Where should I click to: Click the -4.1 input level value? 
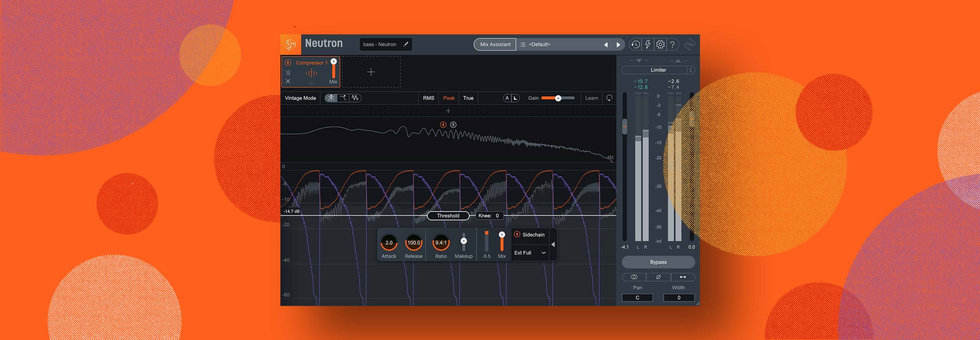pyautogui.click(x=625, y=247)
